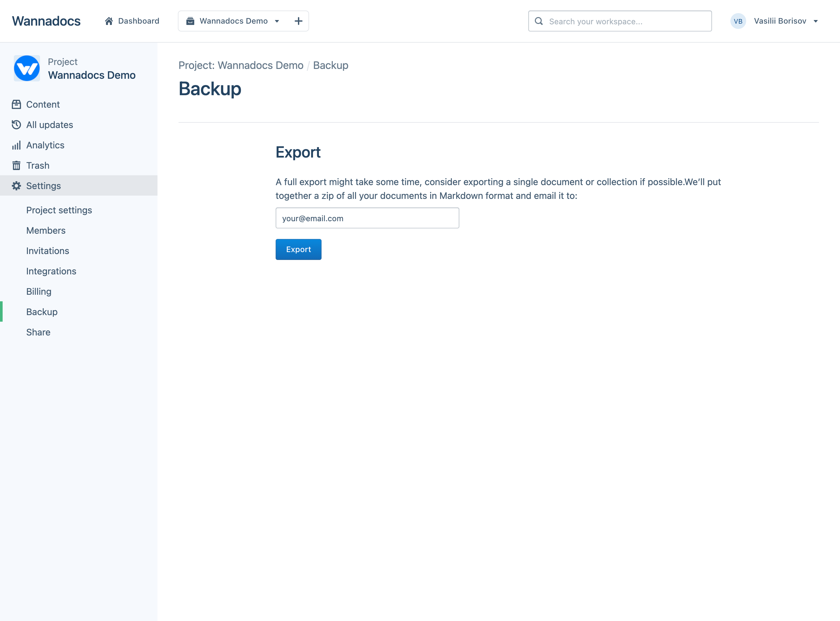Click the Backup page heading
840x621 pixels.
click(x=210, y=89)
